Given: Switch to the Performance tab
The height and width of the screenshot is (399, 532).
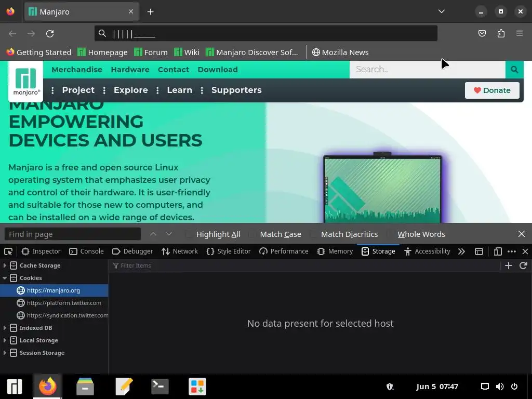Looking at the screenshot, I should 284,251.
